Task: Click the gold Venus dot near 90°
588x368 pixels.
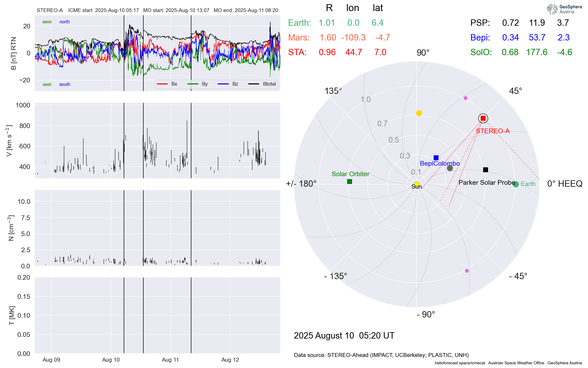Action: 419,113
